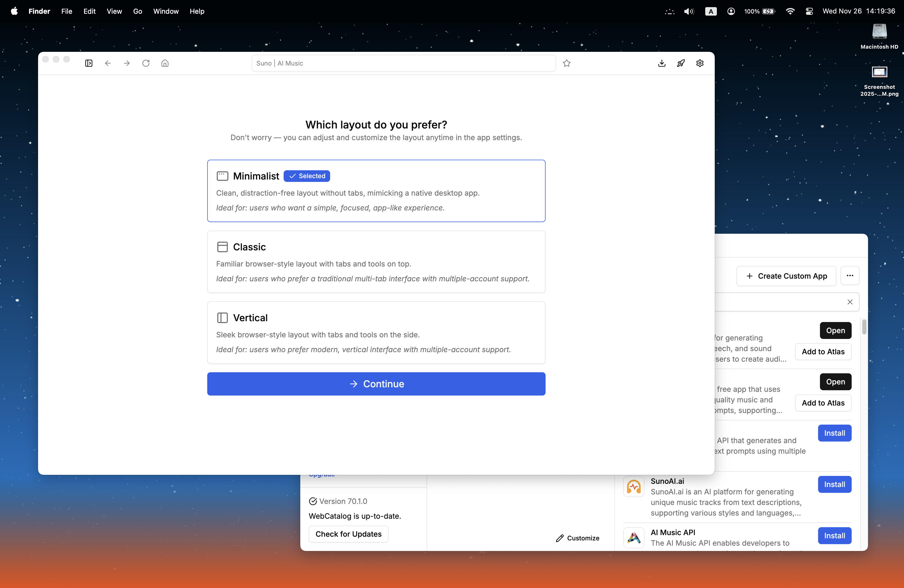Go forward with right arrow icon
The width and height of the screenshot is (904, 588).
(127, 63)
